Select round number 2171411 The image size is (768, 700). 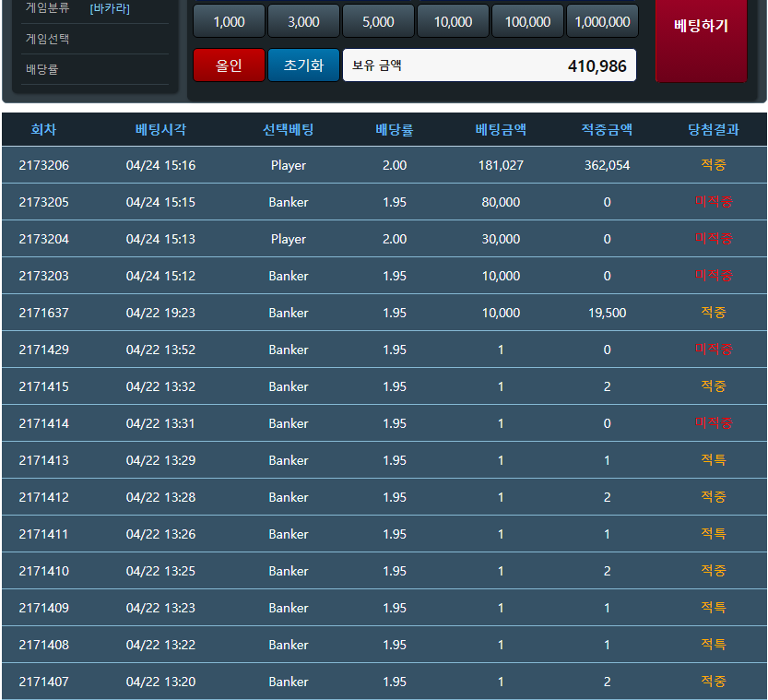43,534
